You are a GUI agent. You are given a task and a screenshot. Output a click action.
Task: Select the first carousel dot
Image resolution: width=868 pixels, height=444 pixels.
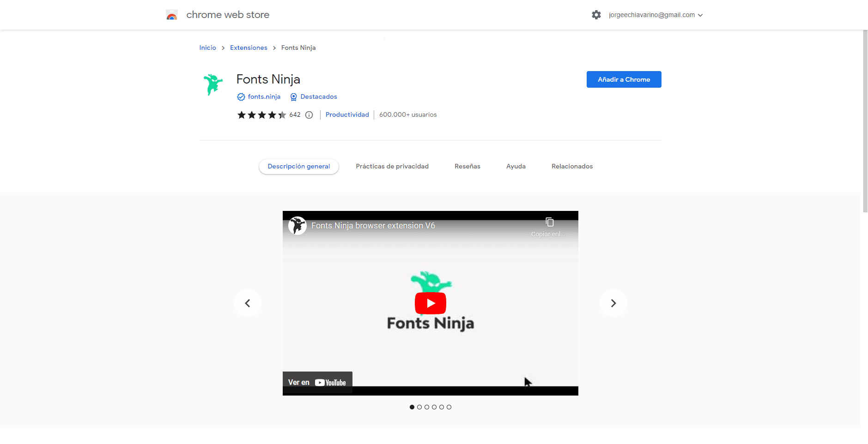(412, 407)
